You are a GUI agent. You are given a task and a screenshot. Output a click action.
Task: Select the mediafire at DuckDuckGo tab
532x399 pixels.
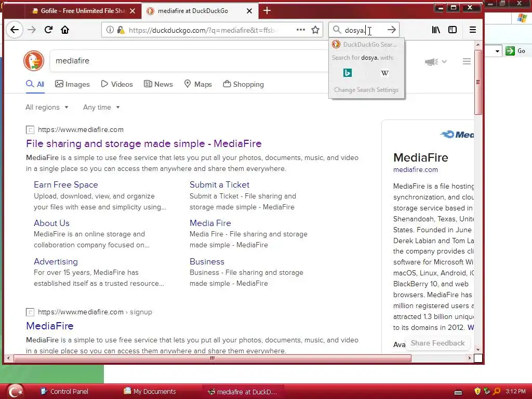click(199, 11)
